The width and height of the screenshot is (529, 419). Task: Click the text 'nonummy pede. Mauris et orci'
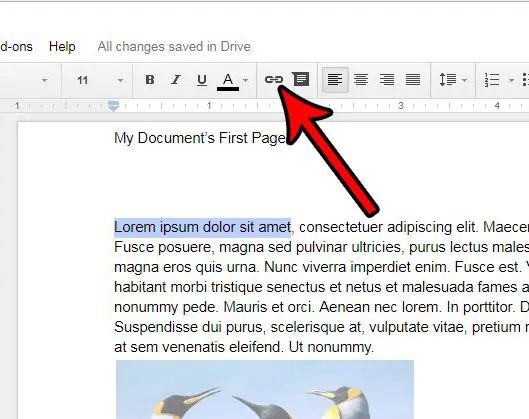[214, 307]
